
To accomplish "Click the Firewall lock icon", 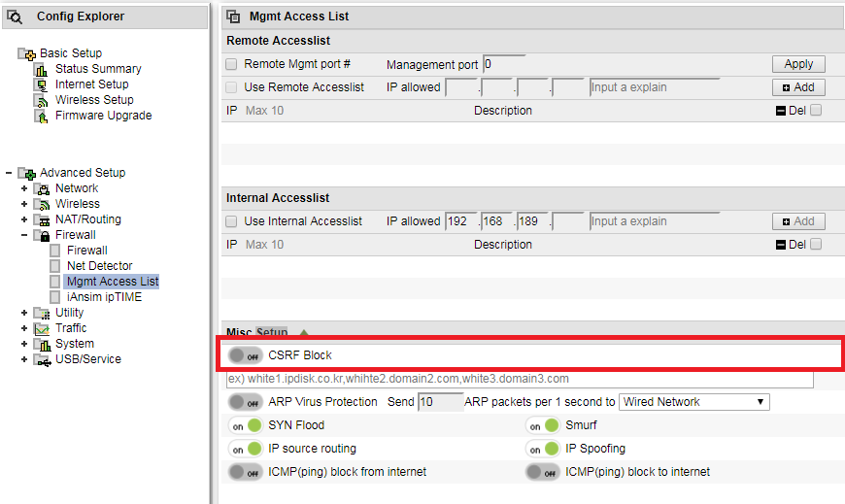I will (x=42, y=236).
